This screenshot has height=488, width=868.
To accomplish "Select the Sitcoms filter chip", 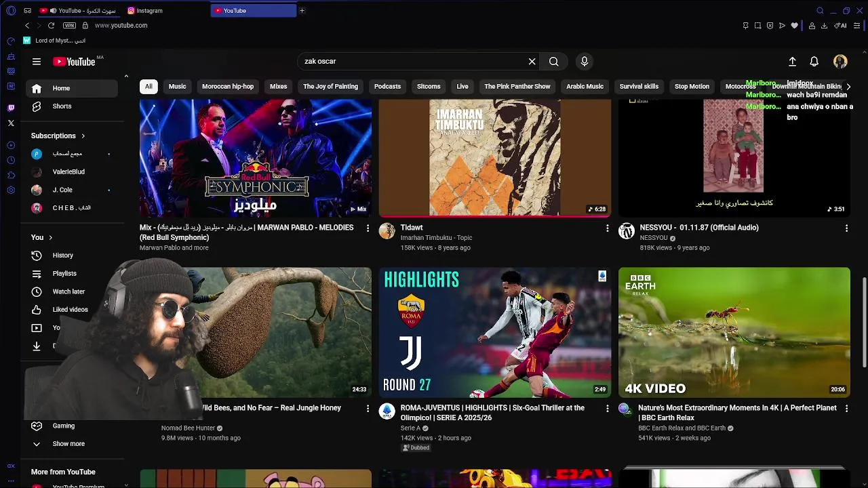I will coord(429,87).
